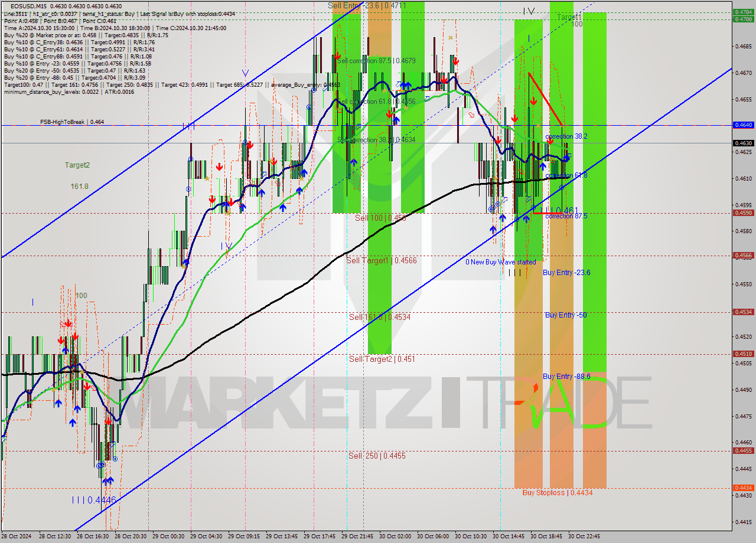Click the 'Sell Target2 | 0.451' label
This screenshot has height=543, width=756.
(382, 359)
